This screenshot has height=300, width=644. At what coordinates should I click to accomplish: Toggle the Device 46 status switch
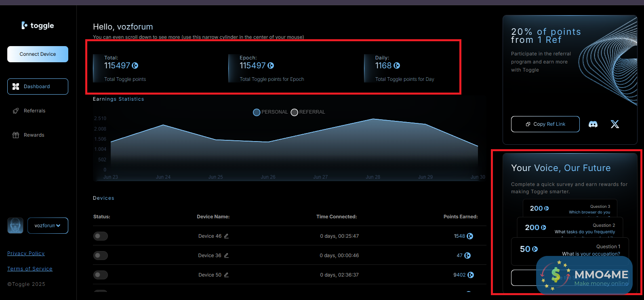coord(100,236)
